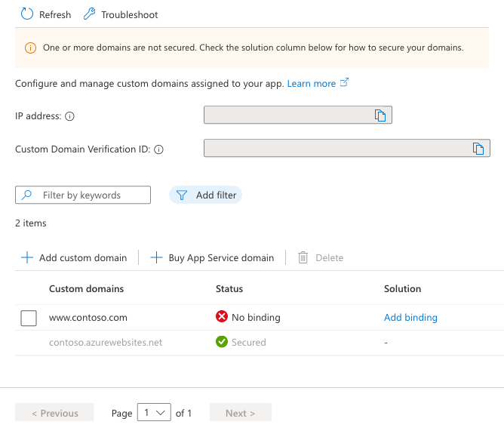The height and width of the screenshot is (437, 504).
Task: Check the www.contoso.com row checkbox
Action: (x=29, y=318)
